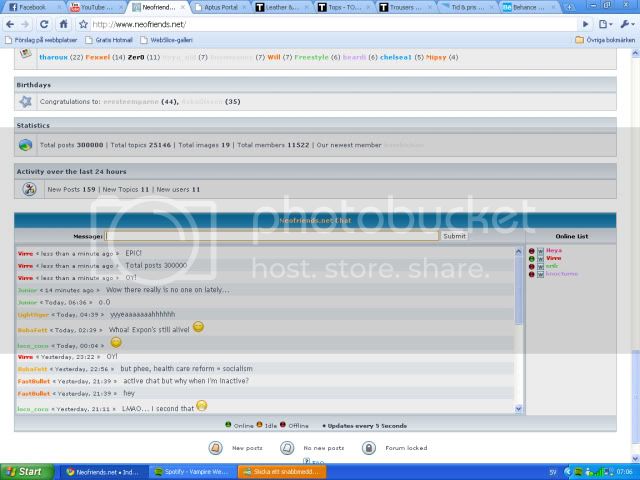The height and width of the screenshot is (480, 640).
Task: Open member profile link tharoux
Action: (54, 57)
